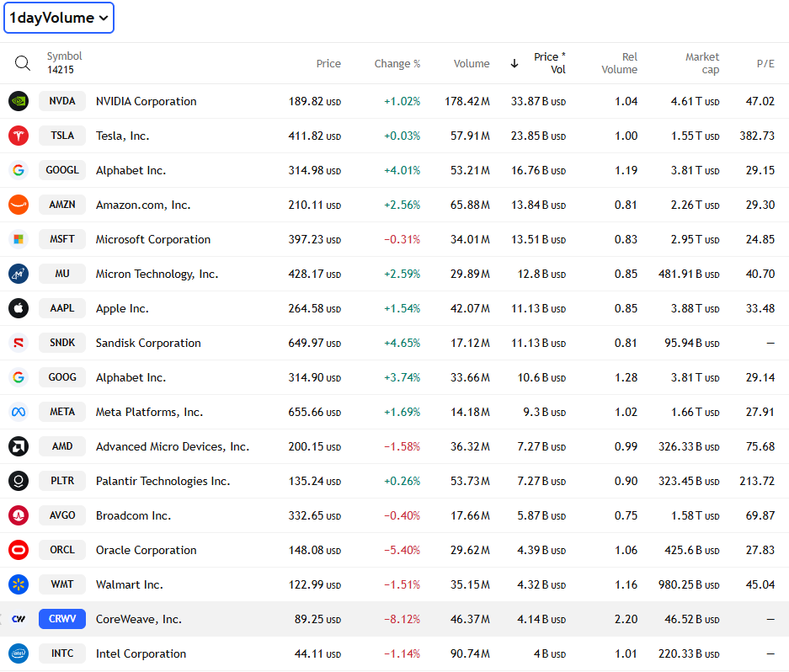Click Walmart's 980.25 B market cap
This screenshot has height=672, width=789.
tap(689, 584)
